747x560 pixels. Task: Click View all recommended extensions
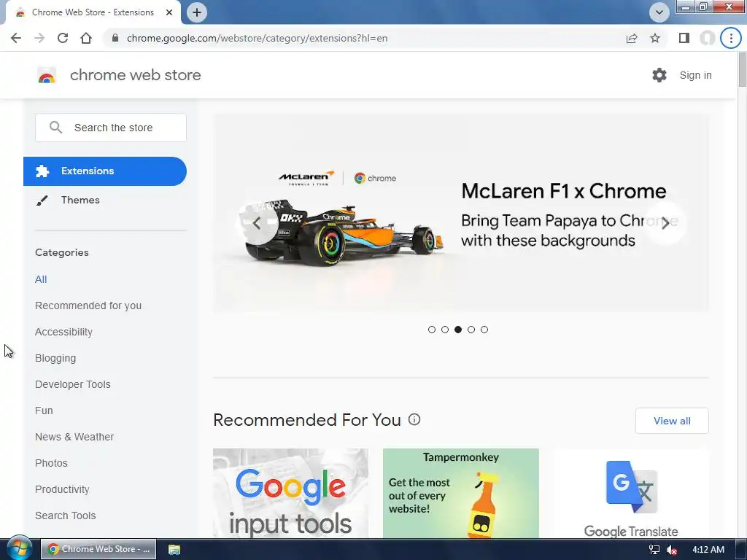(x=672, y=421)
